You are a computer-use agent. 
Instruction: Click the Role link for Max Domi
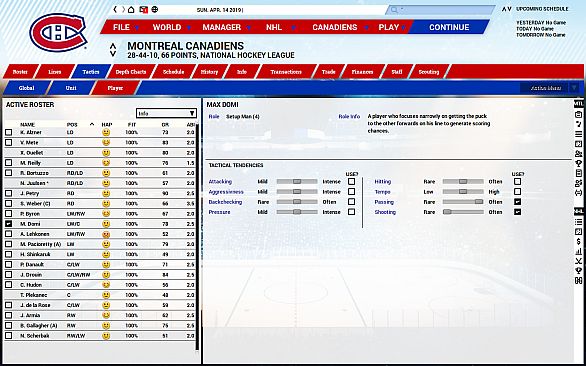coord(214,117)
